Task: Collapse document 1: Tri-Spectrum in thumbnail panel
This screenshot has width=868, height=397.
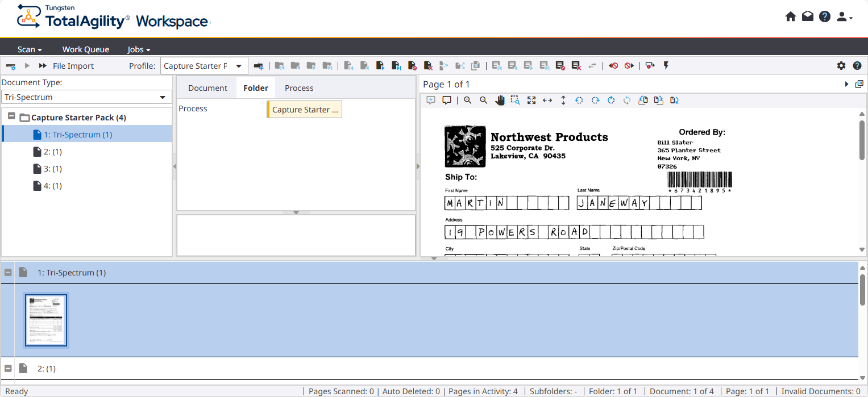Action: [8, 273]
